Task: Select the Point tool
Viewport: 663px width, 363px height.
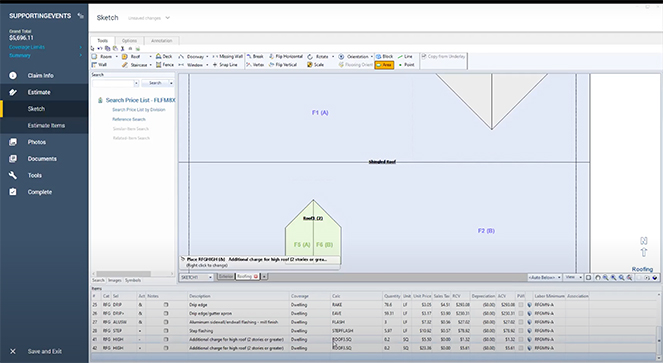Action: [x=406, y=65]
